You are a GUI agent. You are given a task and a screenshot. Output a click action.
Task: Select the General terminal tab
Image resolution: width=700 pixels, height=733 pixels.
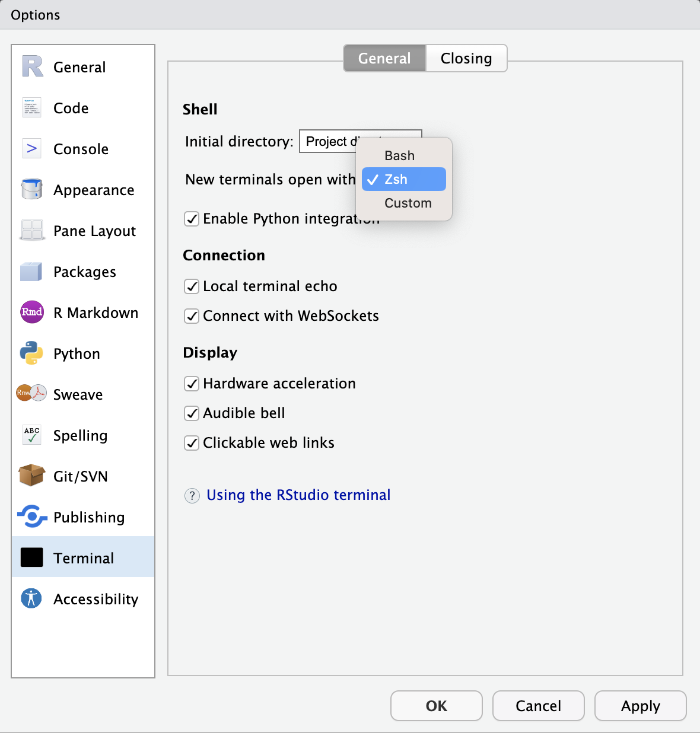[x=384, y=58]
